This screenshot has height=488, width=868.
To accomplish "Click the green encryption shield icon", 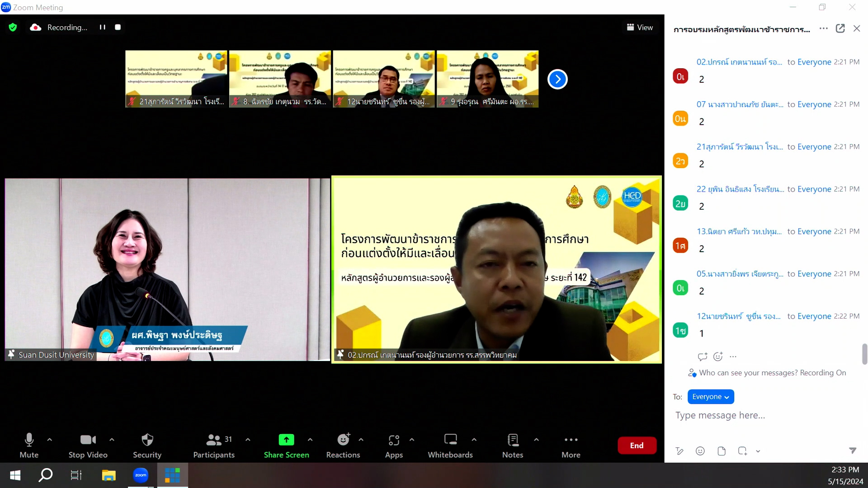I will click(x=13, y=28).
